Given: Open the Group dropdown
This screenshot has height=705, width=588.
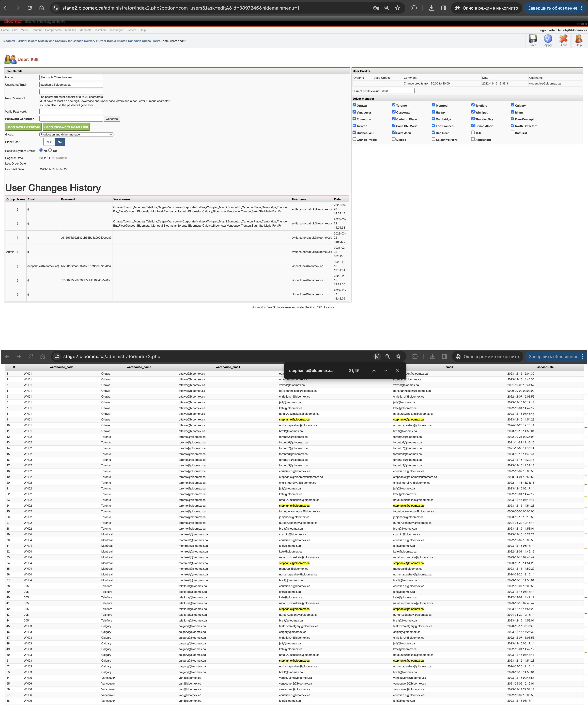Looking at the screenshot, I should [x=76, y=134].
